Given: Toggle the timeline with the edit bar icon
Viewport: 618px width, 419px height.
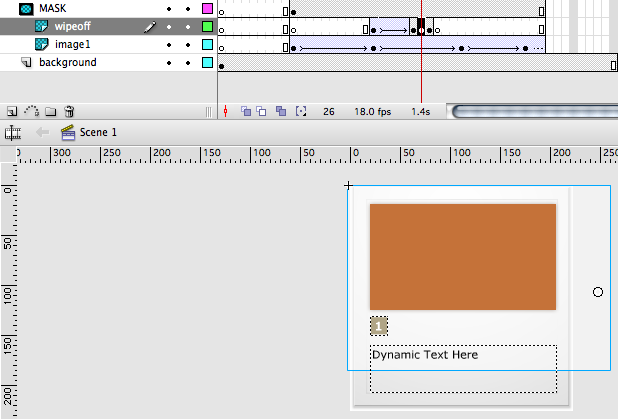Looking at the screenshot, I should coord(13,132).
